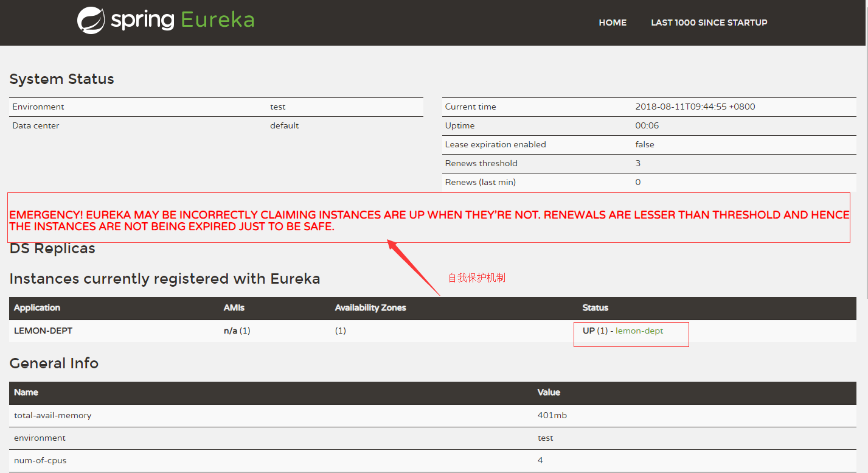Screen dimensions: 868x473
Task: Select the total-avail-memory row name
Action: (x=53, y=415)
